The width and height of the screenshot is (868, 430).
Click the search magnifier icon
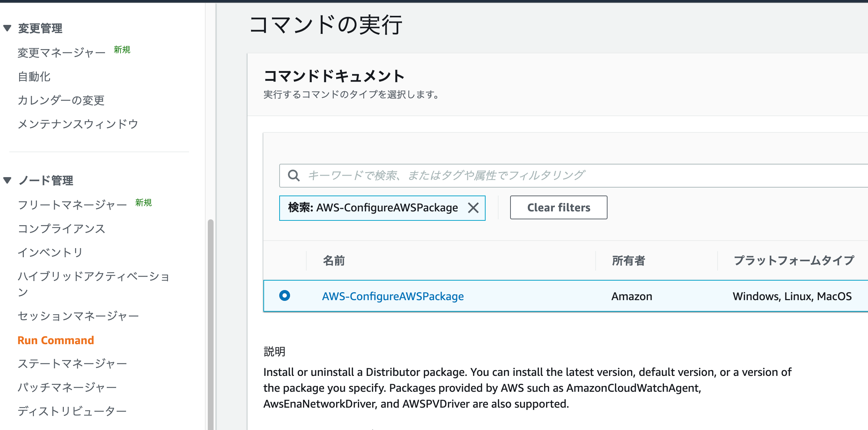(x=294, y=176)
